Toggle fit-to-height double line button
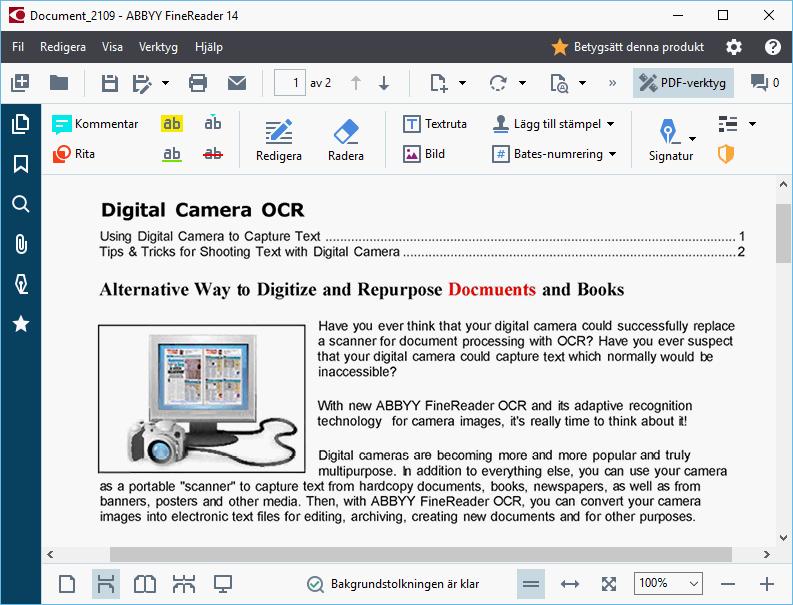Image resolution: width=793 pixels, height=605 pixels. pos(531,584)
